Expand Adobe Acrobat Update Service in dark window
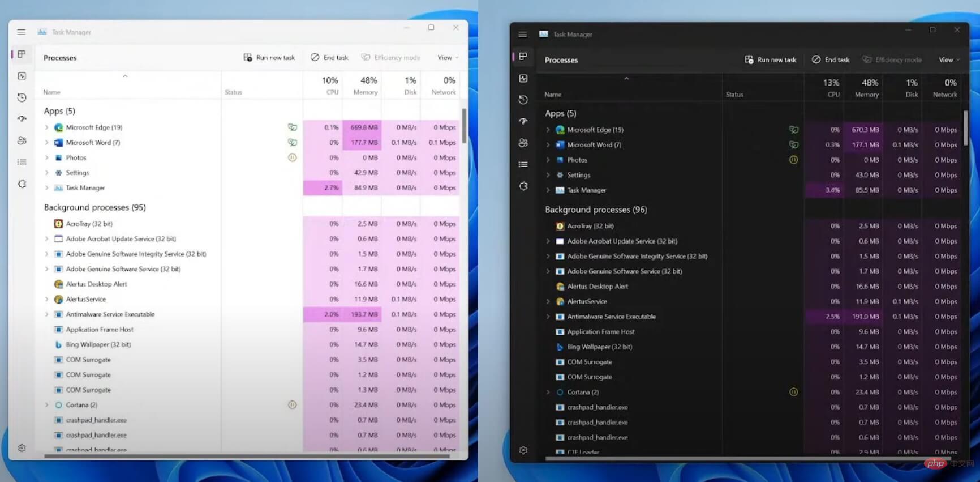 coord(548,241)
